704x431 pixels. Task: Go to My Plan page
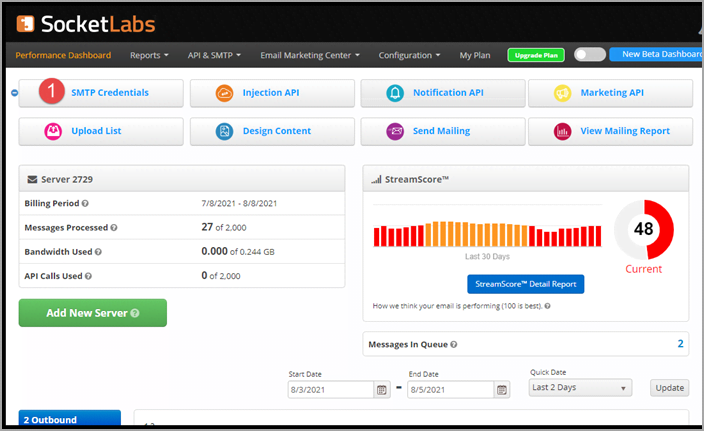tap(475, 55)
